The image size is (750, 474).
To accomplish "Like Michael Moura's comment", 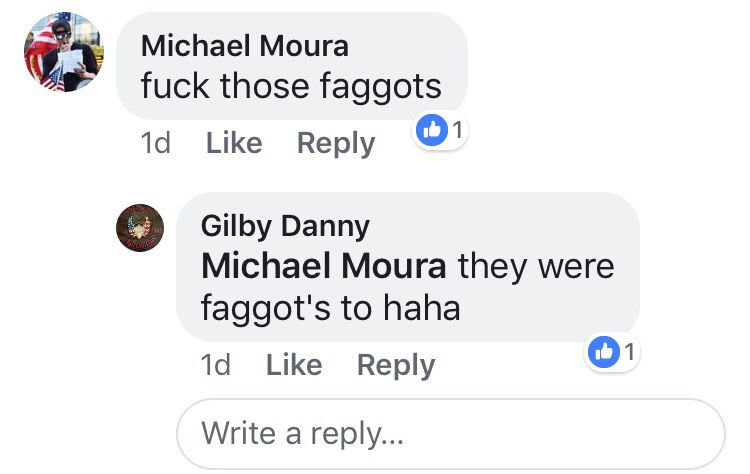I will [x=234, y=143].
